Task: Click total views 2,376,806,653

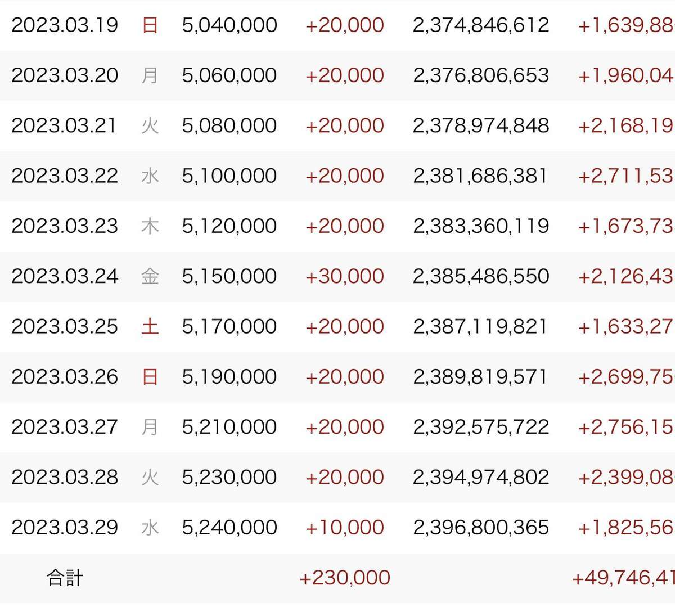Action: [481, 75]
